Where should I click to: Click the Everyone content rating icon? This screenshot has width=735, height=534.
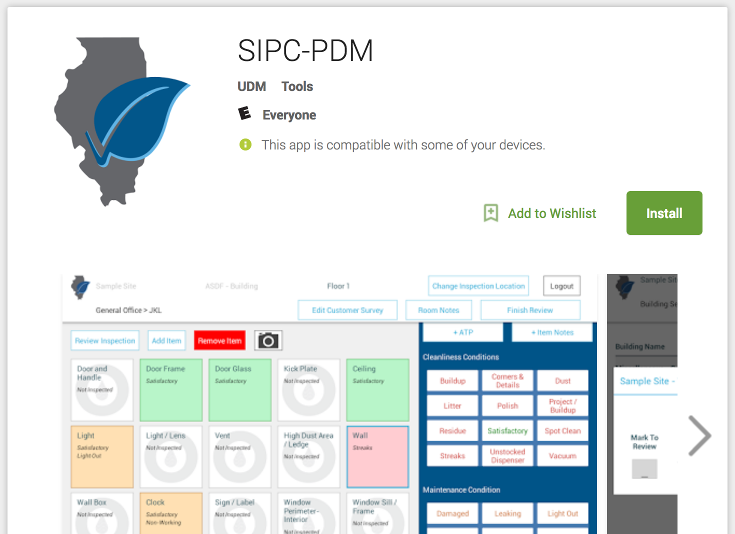tap(244, 115)
